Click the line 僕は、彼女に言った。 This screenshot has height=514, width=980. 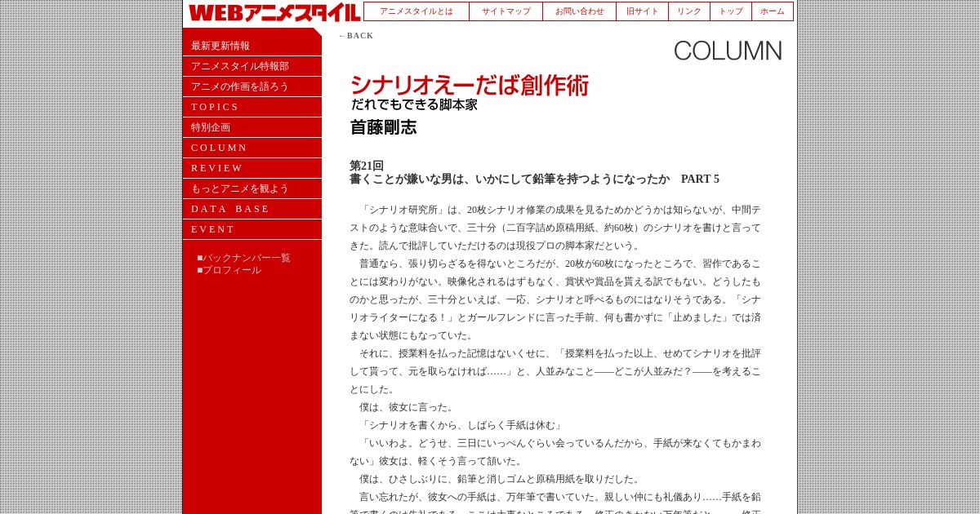point(407,407)
